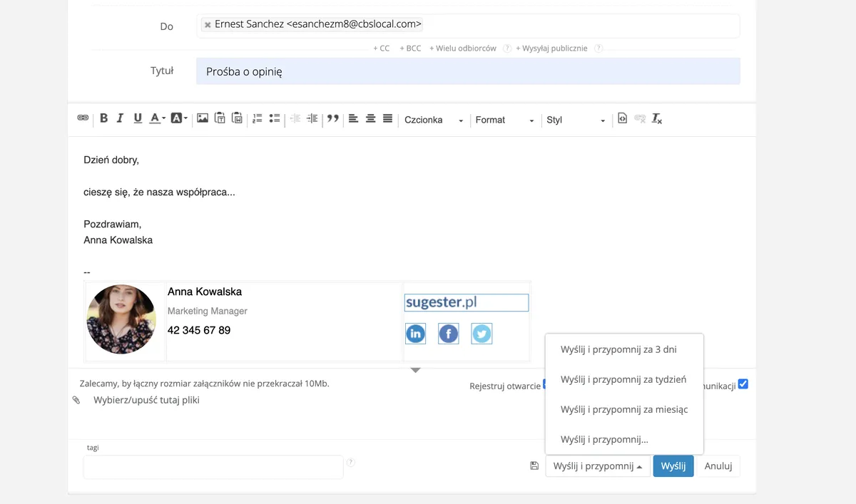
Task: Click the blue Wyślij button
Action: (673, 466)
